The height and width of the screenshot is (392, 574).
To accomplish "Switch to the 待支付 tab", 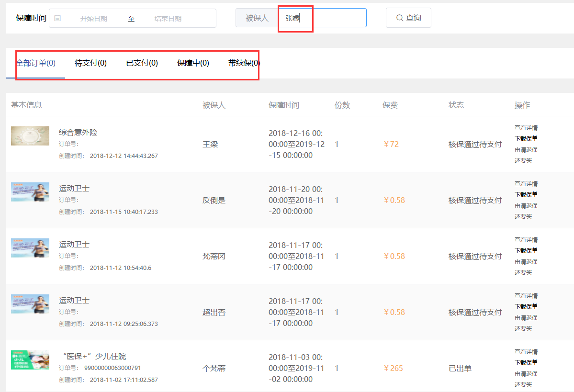I will coord(90,63).
